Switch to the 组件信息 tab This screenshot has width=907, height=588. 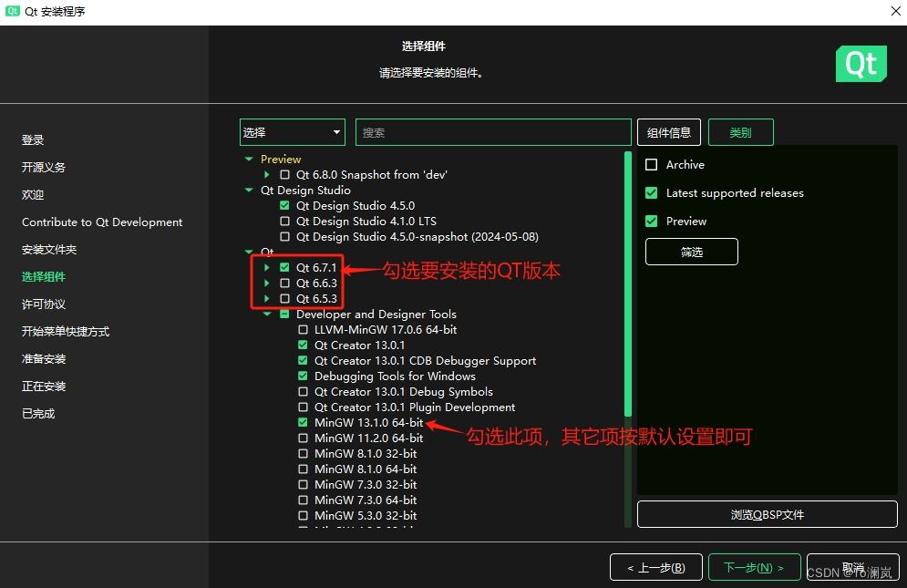click(669, 132)
